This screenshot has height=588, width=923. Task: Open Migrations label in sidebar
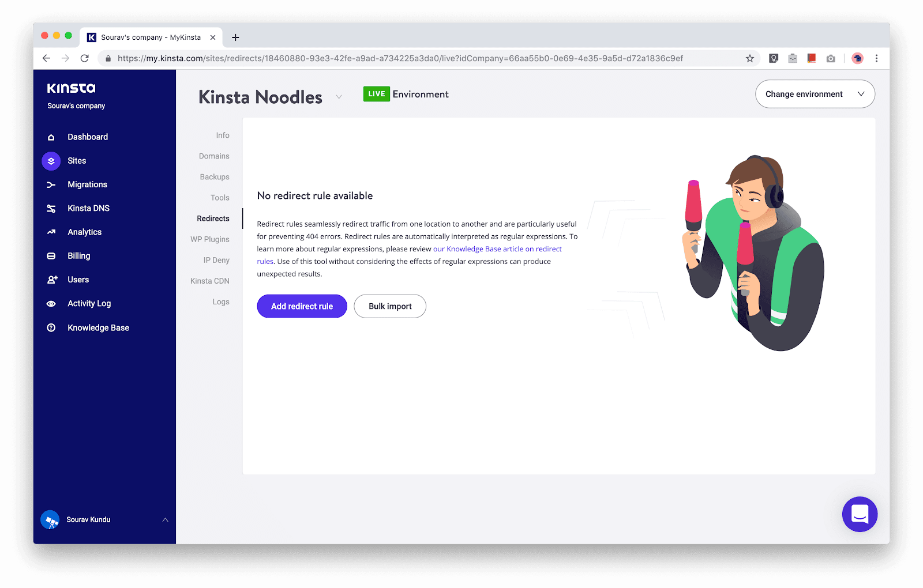(x=87, y=185)
